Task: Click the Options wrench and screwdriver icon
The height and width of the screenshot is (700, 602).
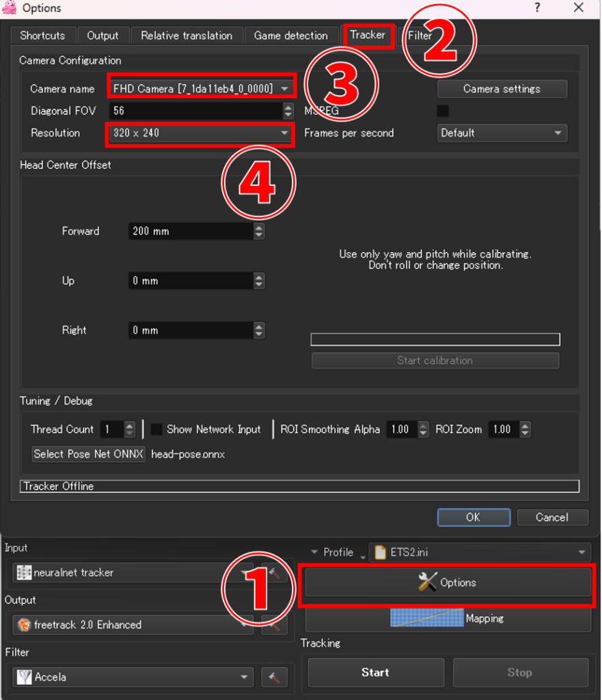Action: [427, 582]
